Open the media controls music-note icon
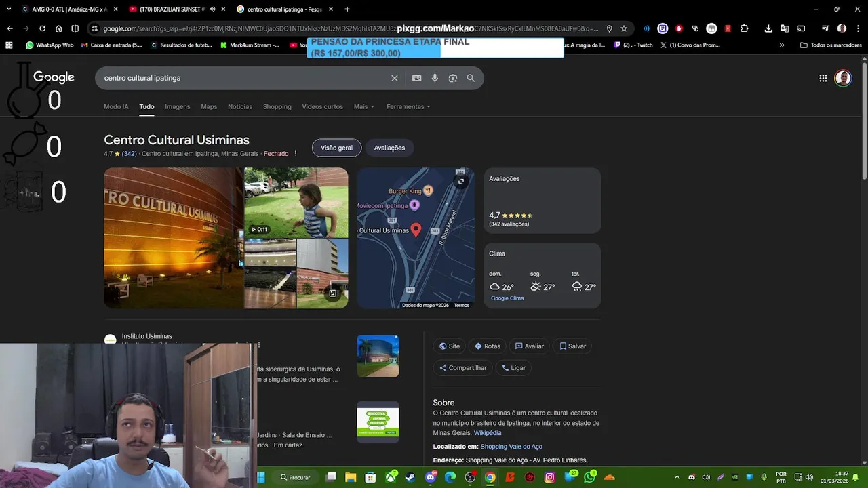The height and width of the screenshot is (488, 868). [x=825, y=28]
